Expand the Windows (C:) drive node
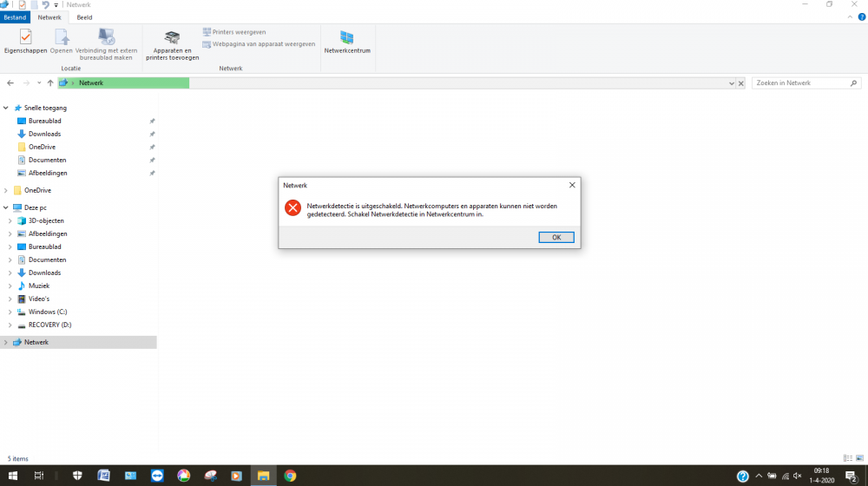The image size is (868, 486). pyautogui.click(x=10, y=312)
